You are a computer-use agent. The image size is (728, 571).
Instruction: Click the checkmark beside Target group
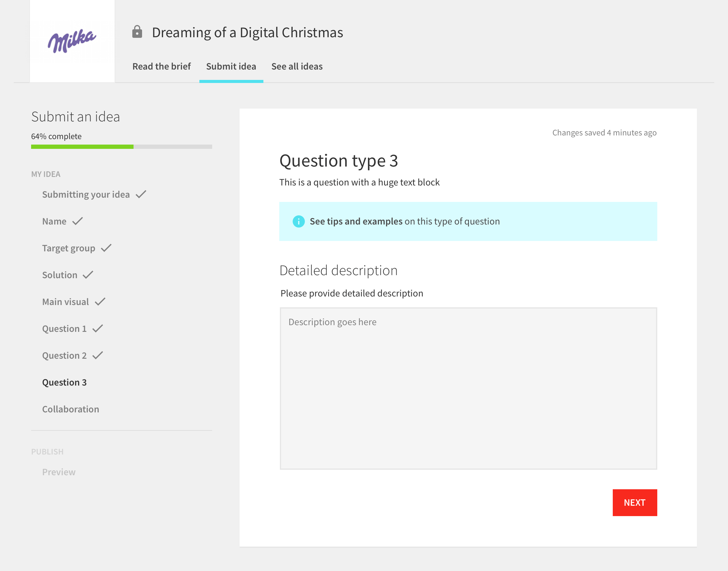coord(106,248)
